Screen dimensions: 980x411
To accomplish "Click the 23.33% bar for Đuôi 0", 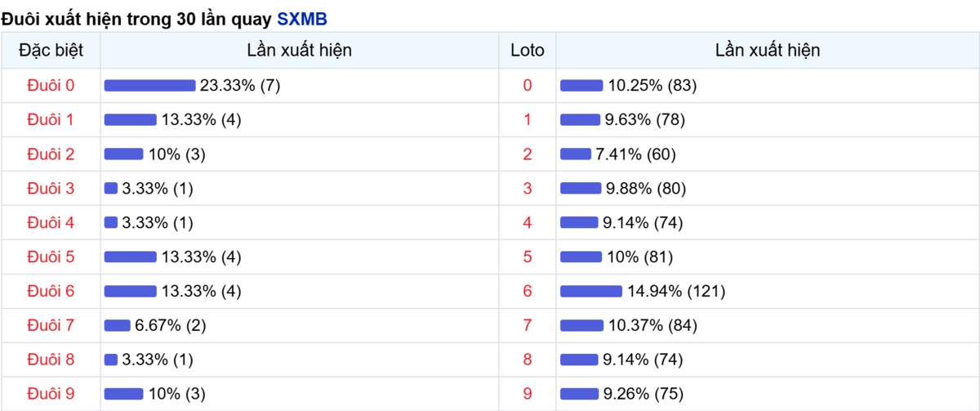I will [x=150, y=86].
